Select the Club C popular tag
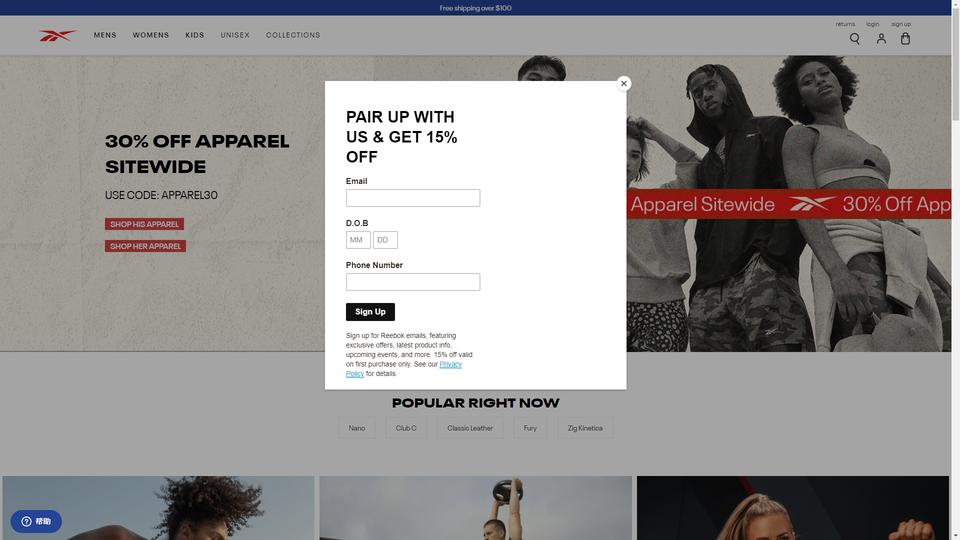Viewport: 960px width, 540px height. pos(406,428)
